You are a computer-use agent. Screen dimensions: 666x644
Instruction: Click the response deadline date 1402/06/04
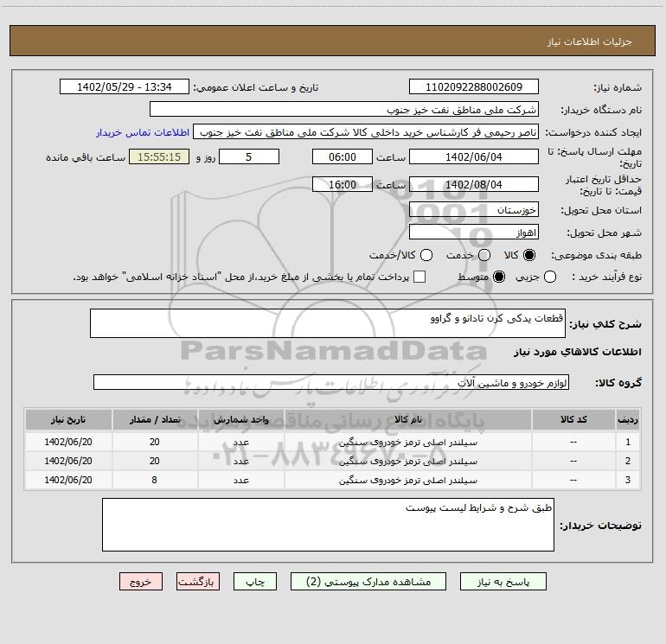point(474,156)
